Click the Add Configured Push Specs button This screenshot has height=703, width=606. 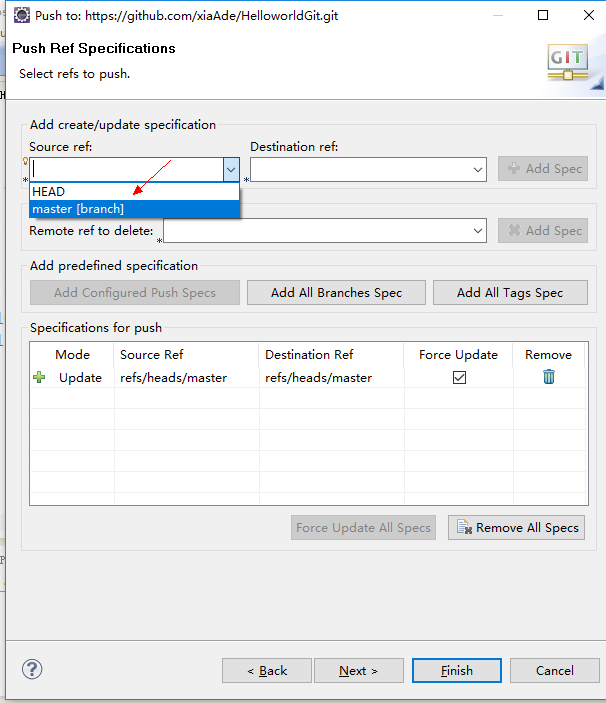[135, 293]
